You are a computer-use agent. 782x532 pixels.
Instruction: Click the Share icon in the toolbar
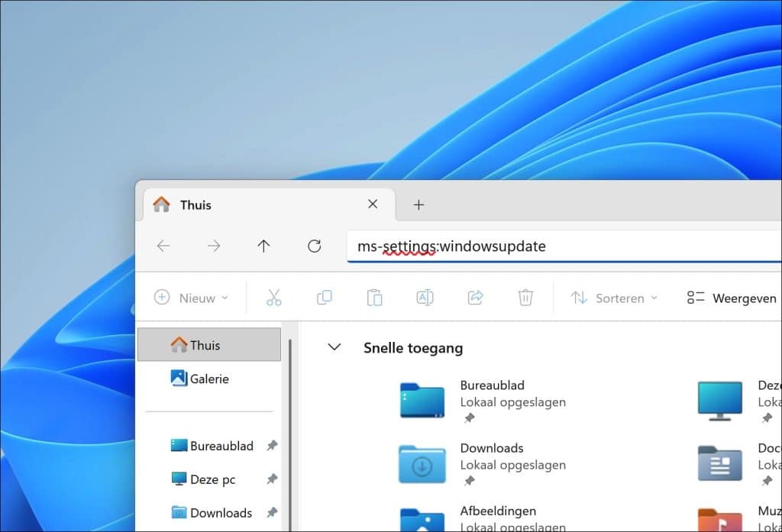tap(475, 298)
